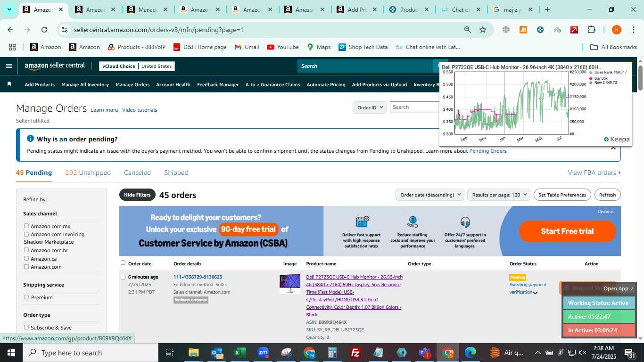Viewport: 644px width, 362px height.
Task: Click the Hide Filters button
Action: coord(137,195)
